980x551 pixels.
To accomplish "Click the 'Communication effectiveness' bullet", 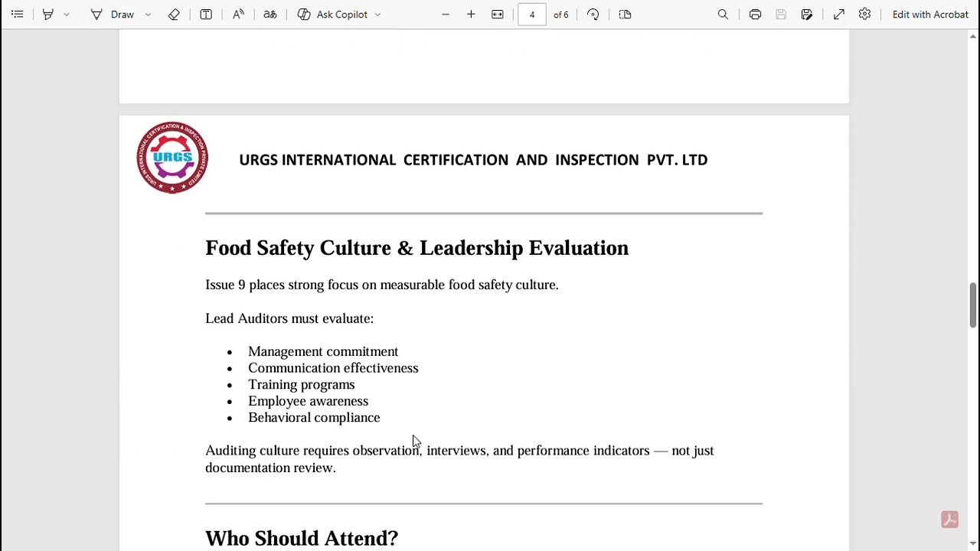I will (x=333, y=368).
